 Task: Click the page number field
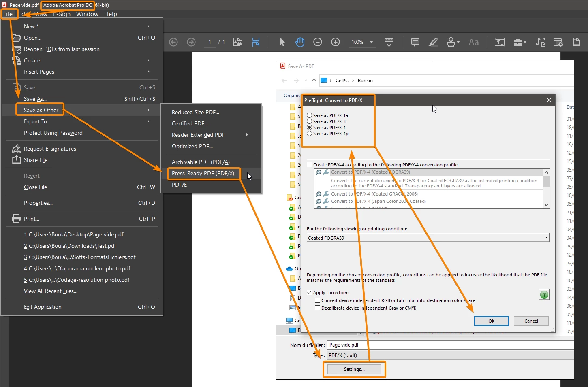point(210,42)
